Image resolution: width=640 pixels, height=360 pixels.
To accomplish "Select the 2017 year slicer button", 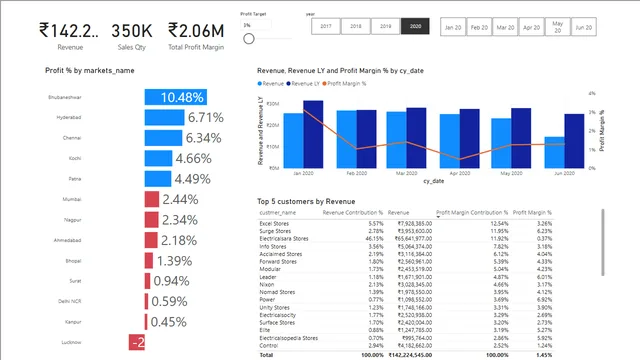I will click(326, 26).
